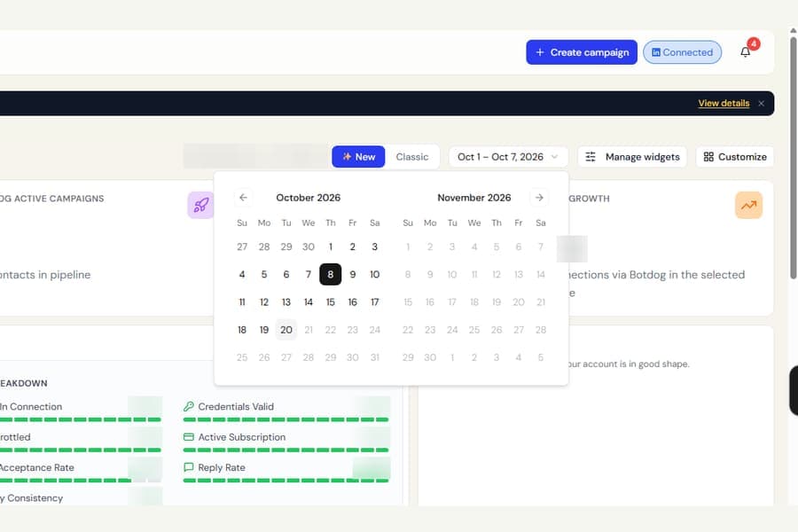Select September 27 in the calendar grid
Viewport: 798px width, 532px height.
click(242, 246)
